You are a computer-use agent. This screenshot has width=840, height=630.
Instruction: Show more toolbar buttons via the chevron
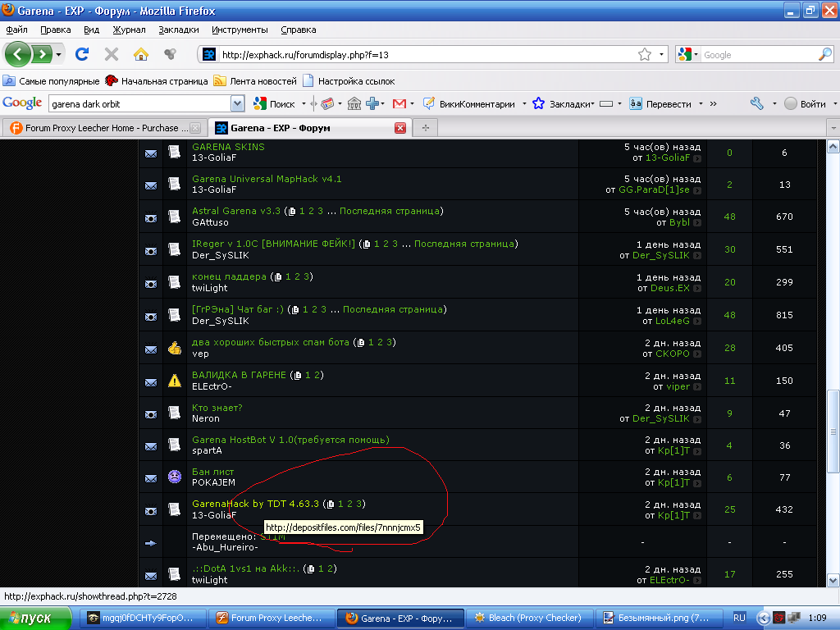(713, 104)
